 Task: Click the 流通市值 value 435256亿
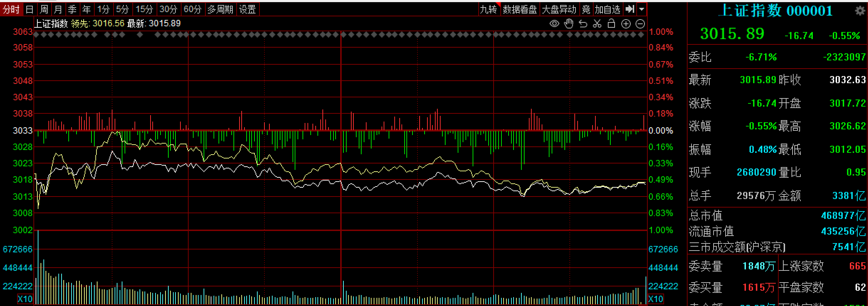point(843,231)
